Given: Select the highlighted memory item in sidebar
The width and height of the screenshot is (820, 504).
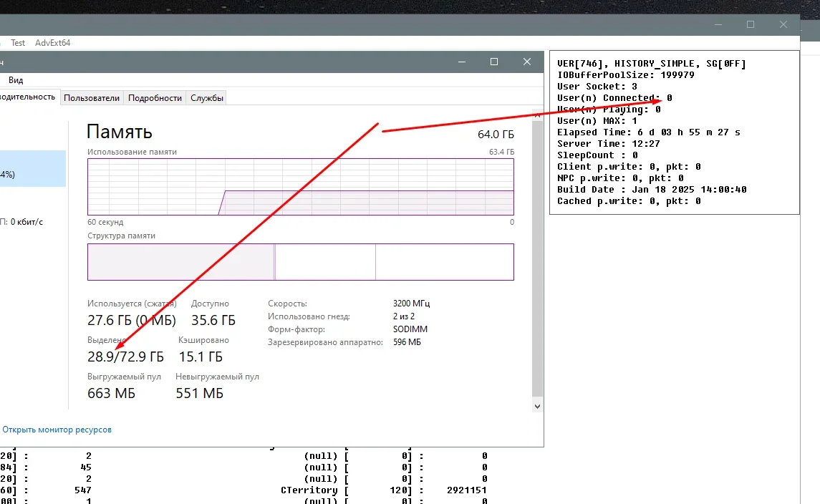Looking at the screenshot, I should tap(32, 169).
